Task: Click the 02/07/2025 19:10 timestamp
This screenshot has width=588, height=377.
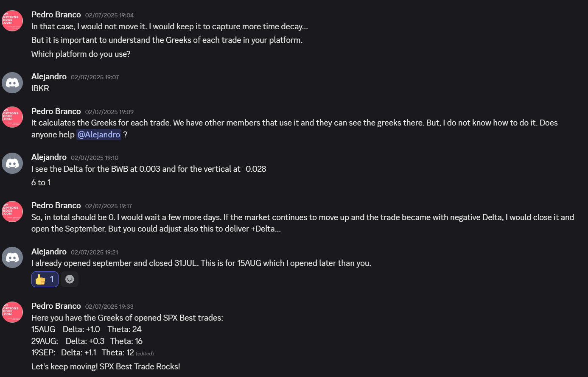Action: 95,158
